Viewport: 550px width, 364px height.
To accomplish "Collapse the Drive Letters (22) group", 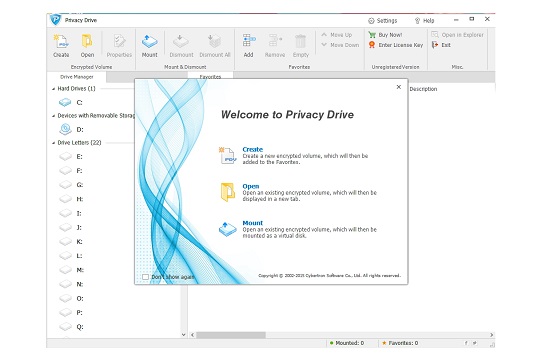I will pos(54,143).
